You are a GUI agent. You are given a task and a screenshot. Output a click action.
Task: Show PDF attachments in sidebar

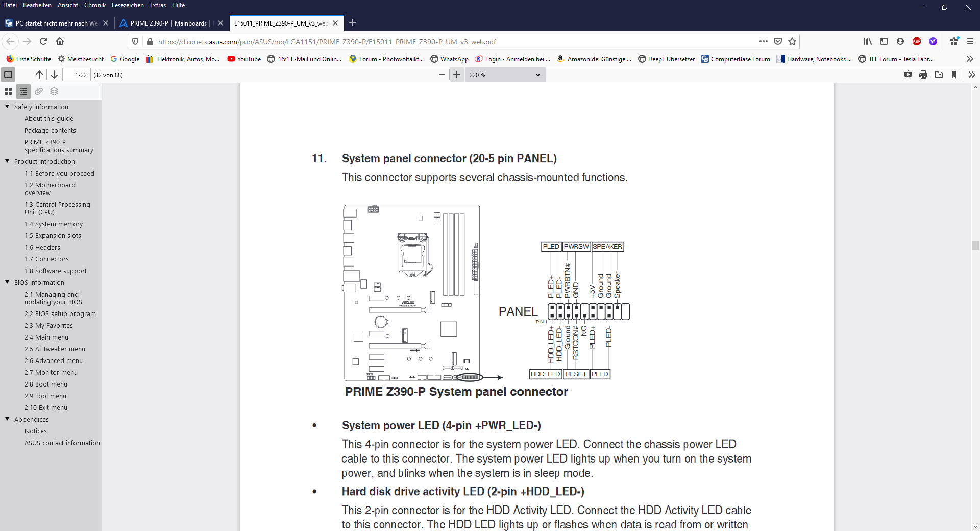coord(39,91)
